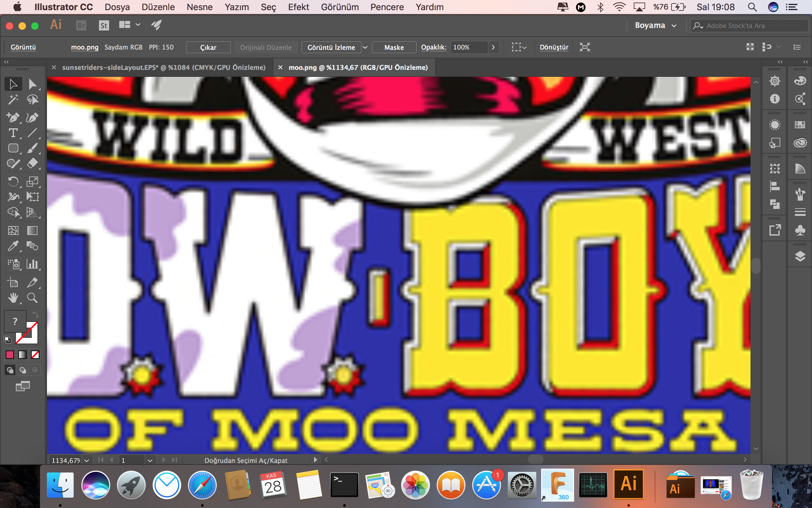Screen dimensions: 812x508
Task: Open the Navigator panel (ship wheel)
Action: [x=775, y=81]
